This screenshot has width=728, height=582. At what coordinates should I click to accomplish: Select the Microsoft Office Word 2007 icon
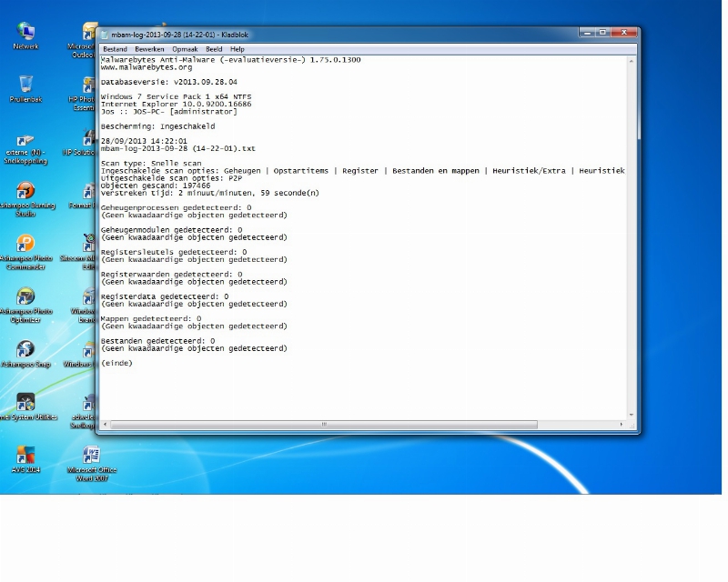tap(92, 464)
